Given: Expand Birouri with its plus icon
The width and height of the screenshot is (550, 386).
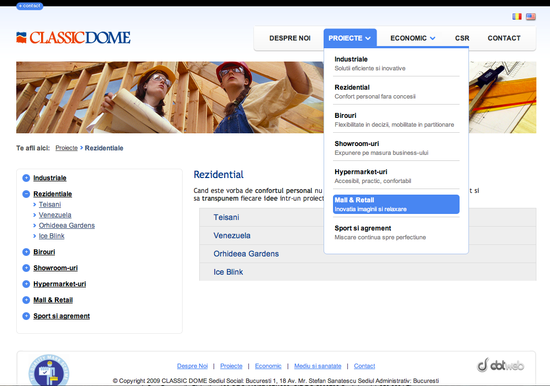Looking at the screenshot, I should (26, 252).
